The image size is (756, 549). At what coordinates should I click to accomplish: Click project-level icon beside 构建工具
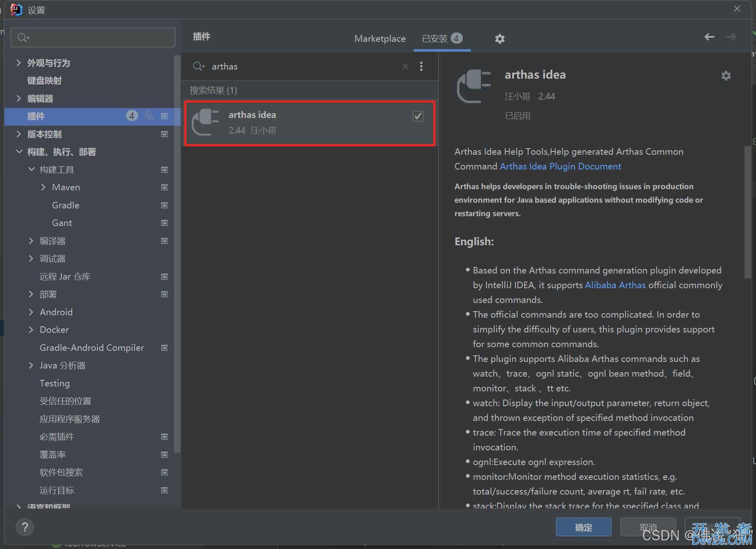(x=164, y=169)
